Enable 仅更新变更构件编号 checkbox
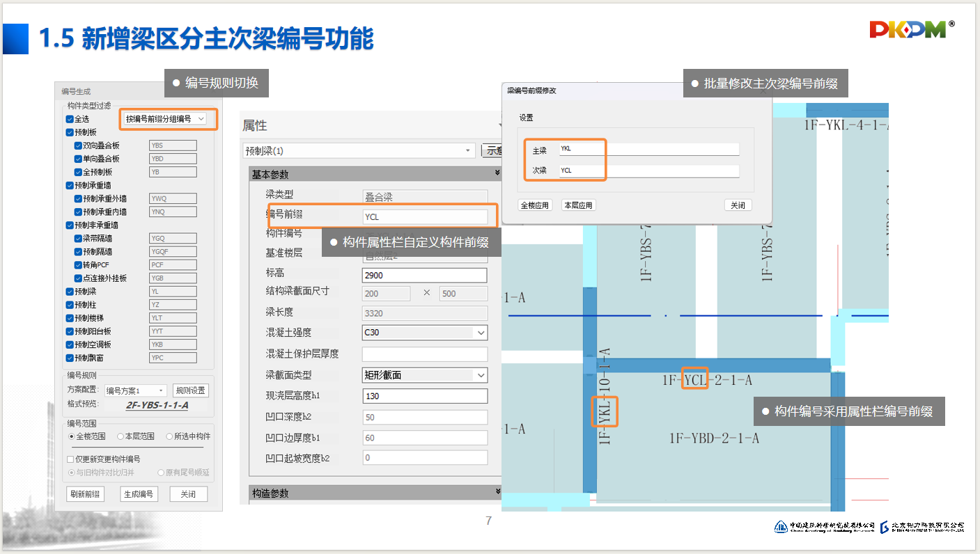 70,459
